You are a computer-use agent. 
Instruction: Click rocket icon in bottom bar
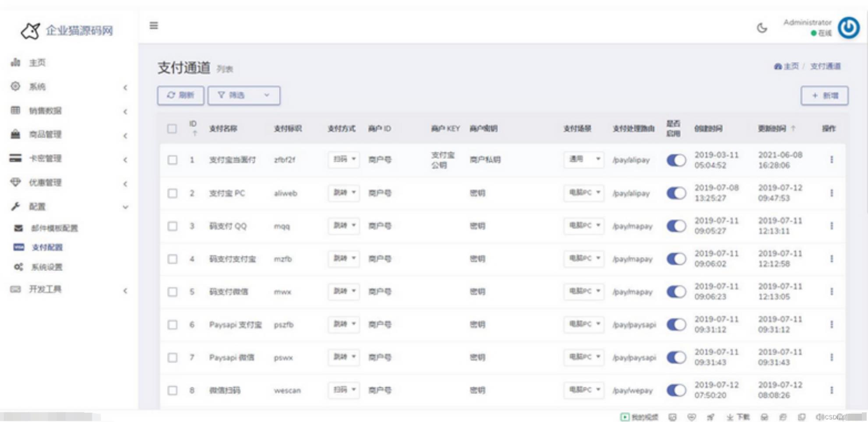pos(710,417)
